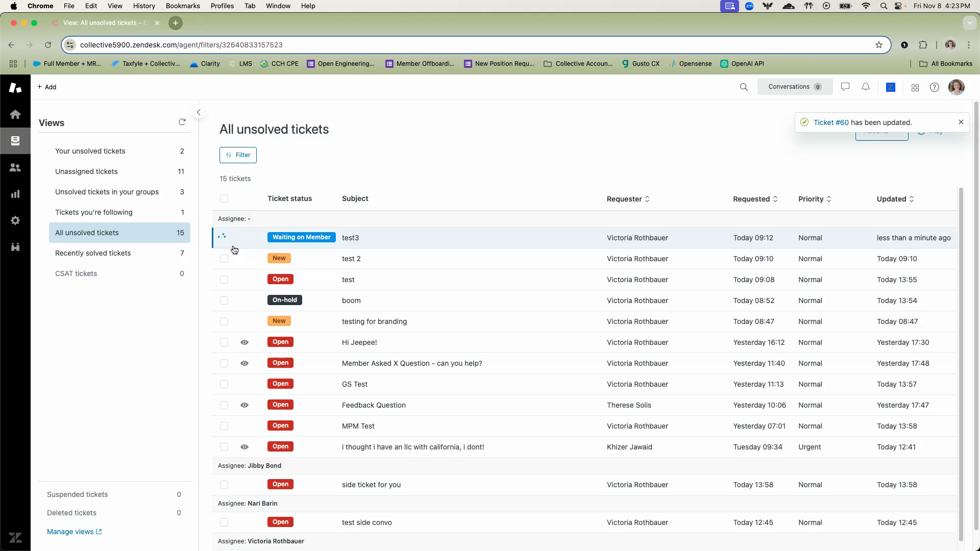Check the 'boom' ticket checkbox
980x551 pixels.
tap(224, 300)
